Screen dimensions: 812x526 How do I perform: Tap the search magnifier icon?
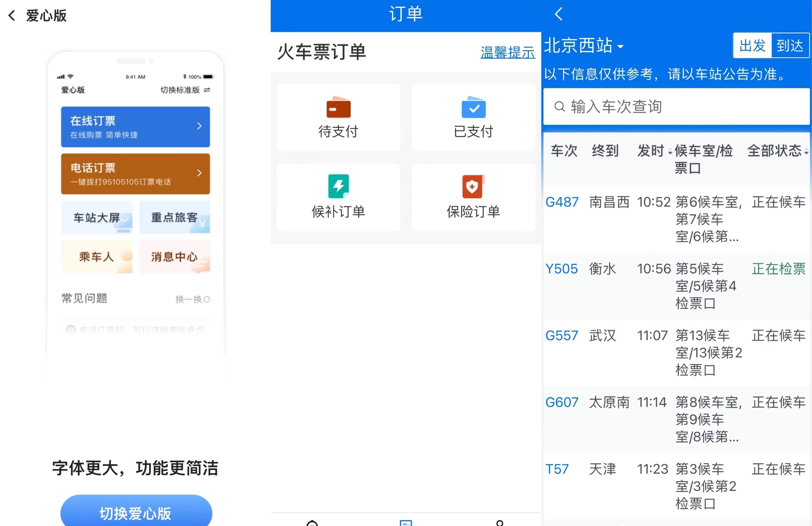coord(559,107)
